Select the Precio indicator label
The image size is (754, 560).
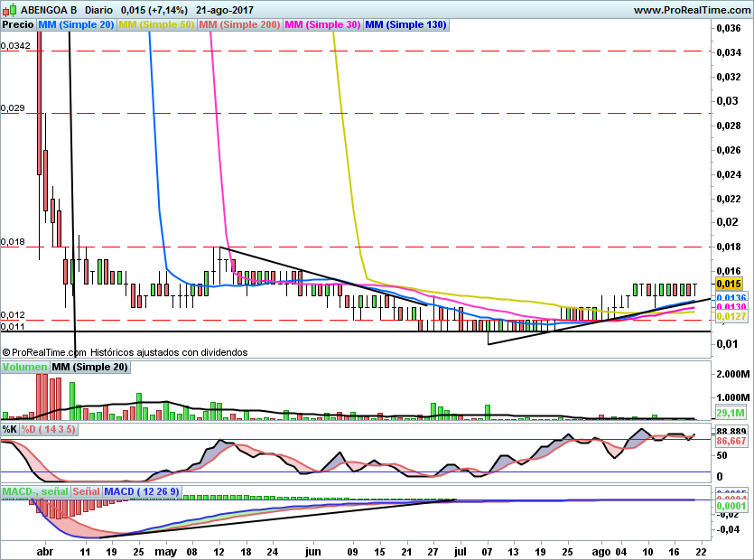pyautogui.click(x=18, y=25)
